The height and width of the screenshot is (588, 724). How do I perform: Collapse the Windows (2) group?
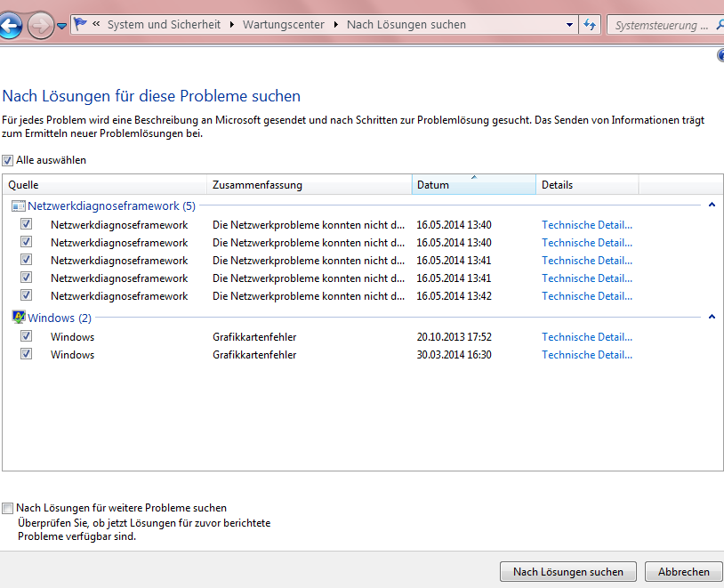712,317
